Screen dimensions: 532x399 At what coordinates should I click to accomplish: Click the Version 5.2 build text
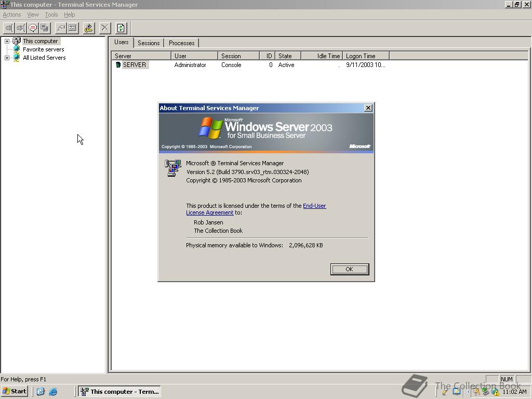tap(248, 172)
